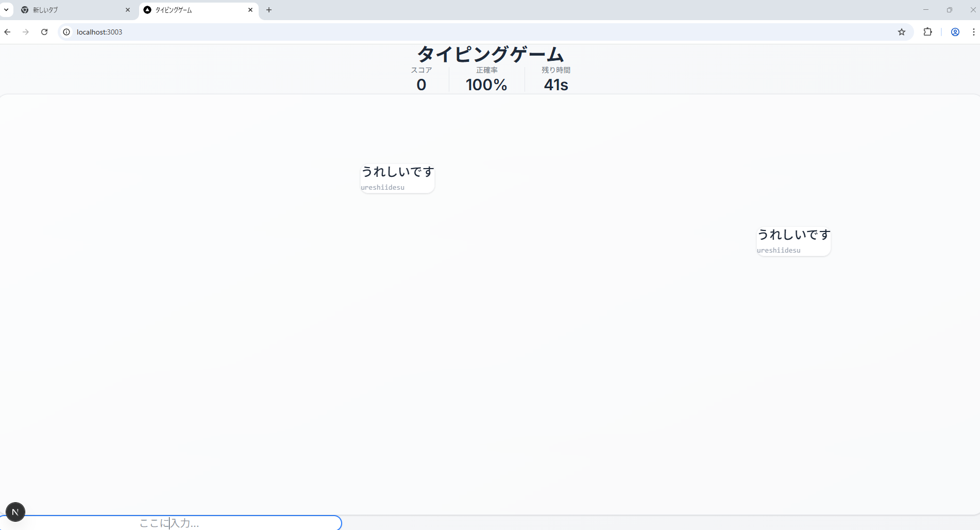This screenshot has width=980, height=530.
Task: Reload the localhost page
Action: click(44, 32)
